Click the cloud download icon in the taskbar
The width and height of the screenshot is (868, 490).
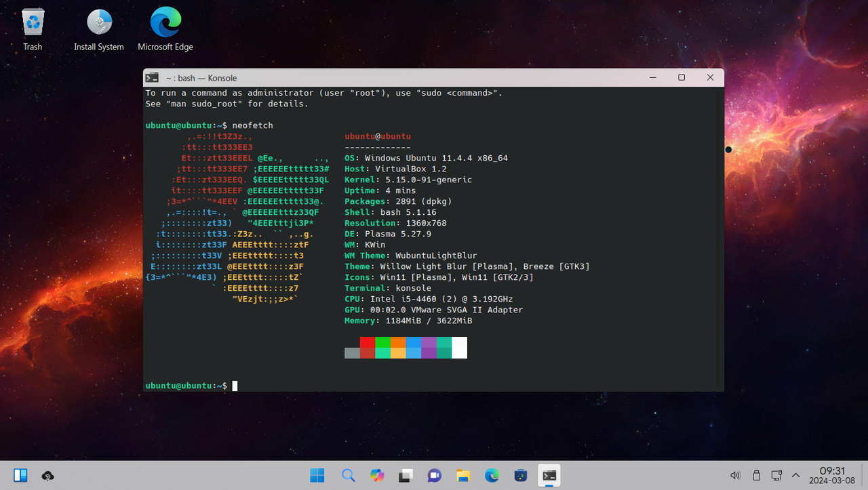coord(47,476)
